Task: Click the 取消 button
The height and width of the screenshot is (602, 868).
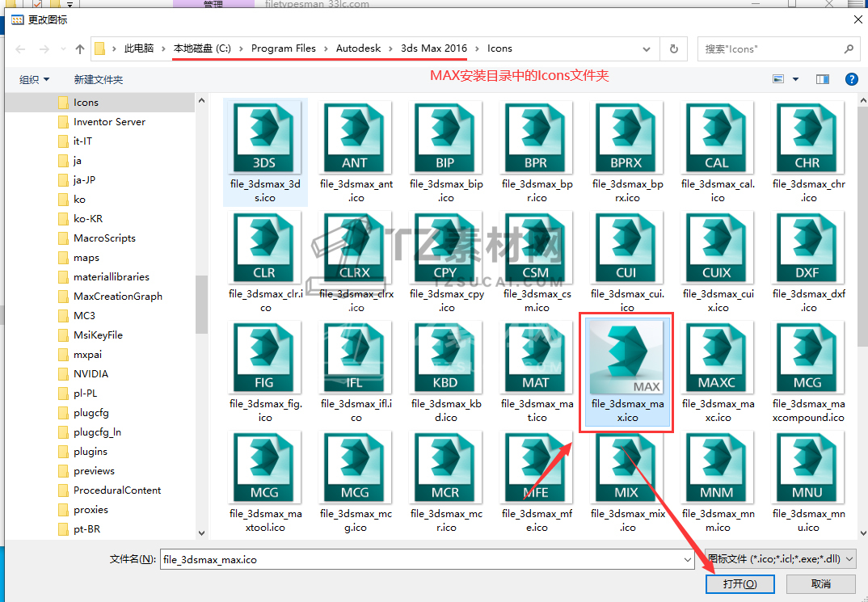Action: 820,583
